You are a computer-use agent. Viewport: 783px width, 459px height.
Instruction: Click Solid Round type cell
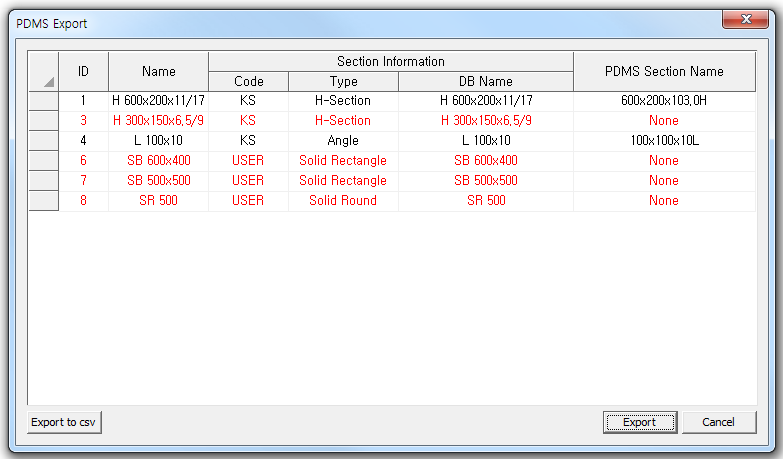(343, 201)
